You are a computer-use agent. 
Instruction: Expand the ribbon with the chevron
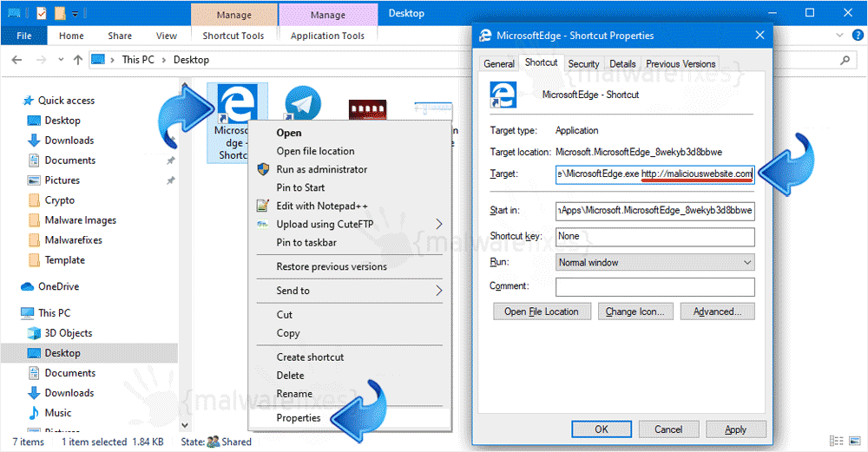point(839,36)
